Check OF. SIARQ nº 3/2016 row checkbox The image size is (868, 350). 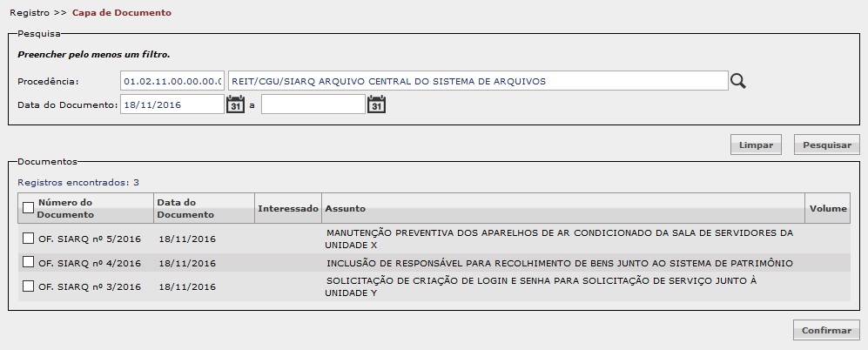[28, 286]
